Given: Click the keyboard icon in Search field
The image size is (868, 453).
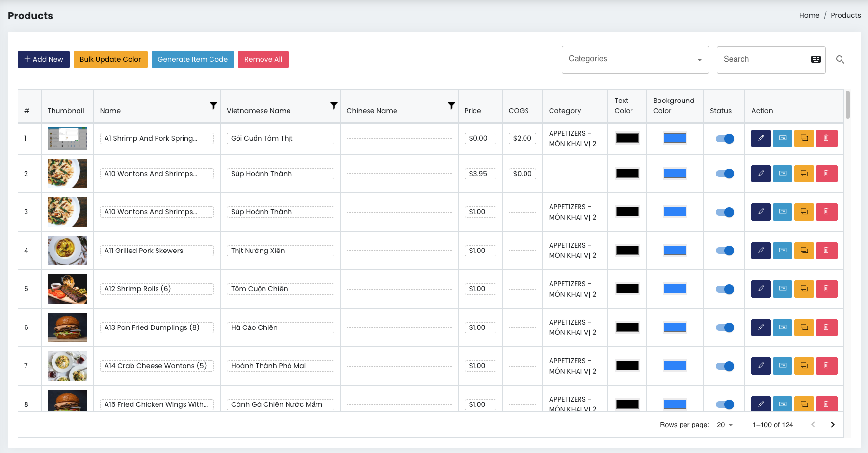Looking at the screenshot, I should (815, 59).
